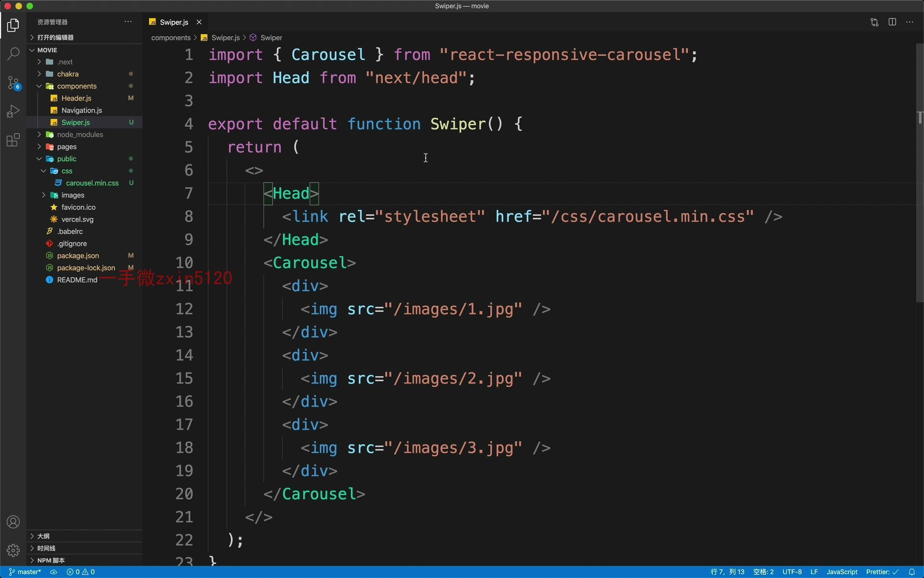Expand the node_modules folder

coord(85,135)
